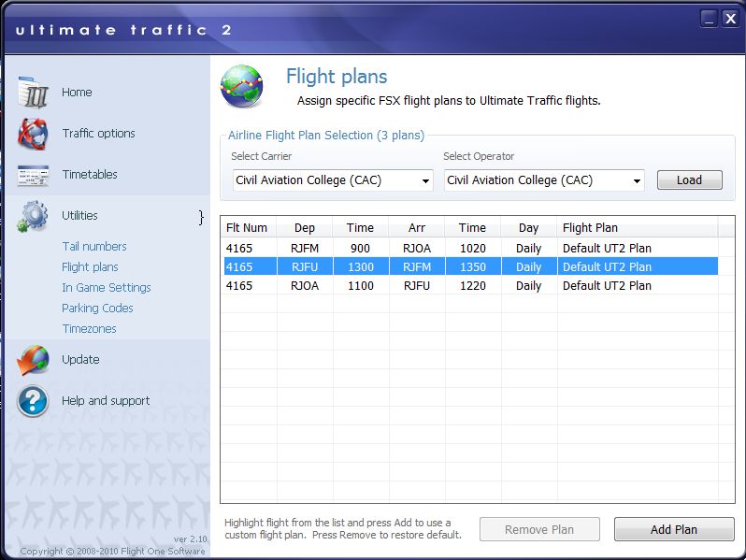Open the Timetables menu item
Screen dimensions: 746x560
click(x=90, y=175)
